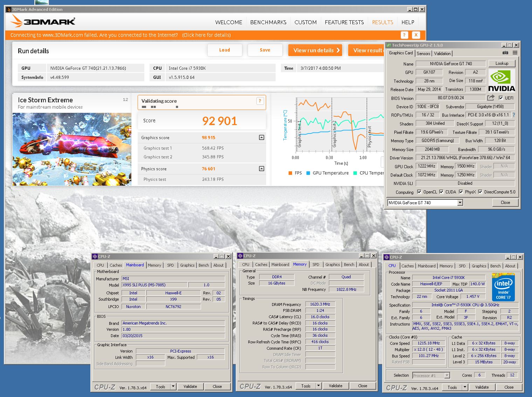Click the connection failed details link

(x=206, y=35)
